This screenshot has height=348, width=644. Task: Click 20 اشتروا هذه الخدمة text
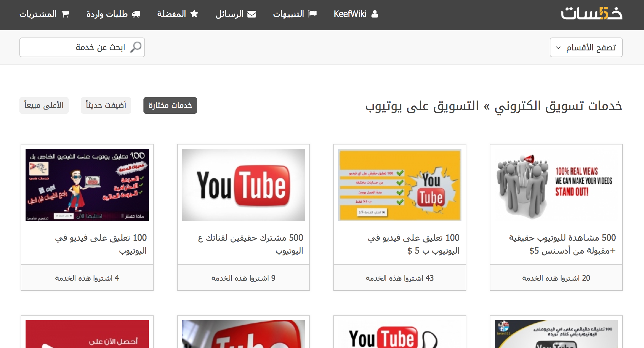[x=556, y=278]
